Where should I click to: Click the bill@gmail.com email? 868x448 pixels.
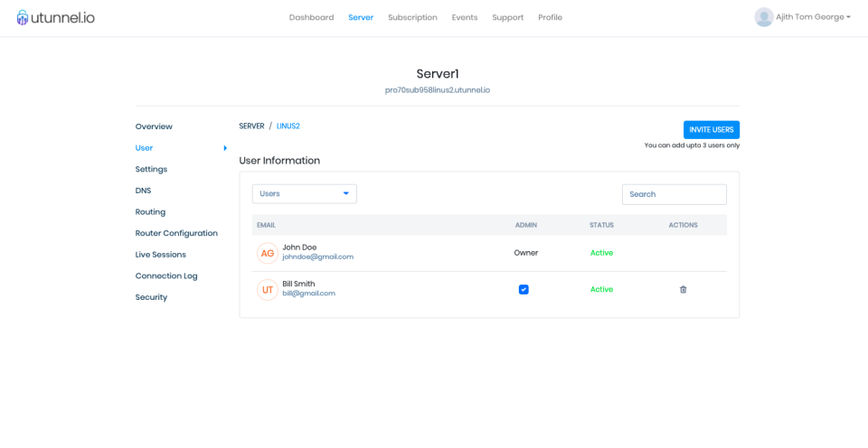pyautogui.click(x=309, y=294)
